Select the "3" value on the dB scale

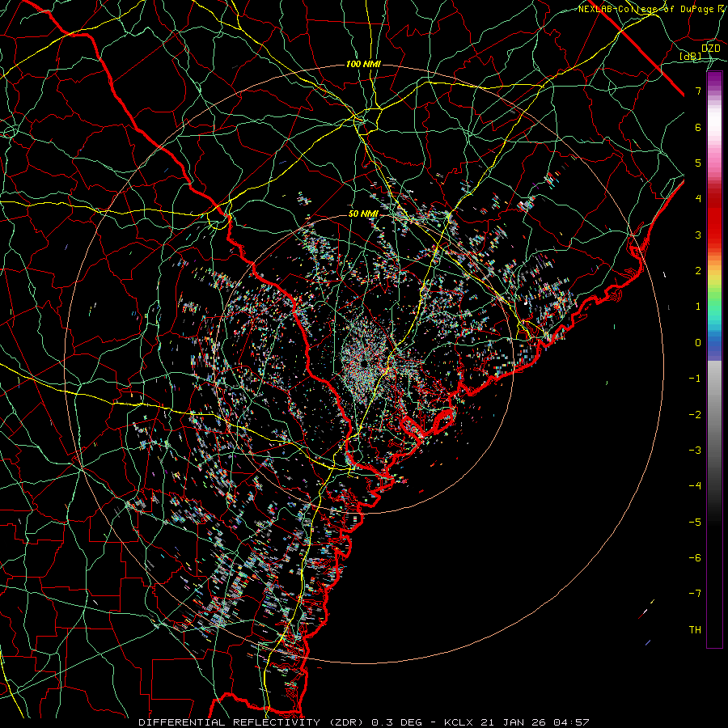point(698,235)
